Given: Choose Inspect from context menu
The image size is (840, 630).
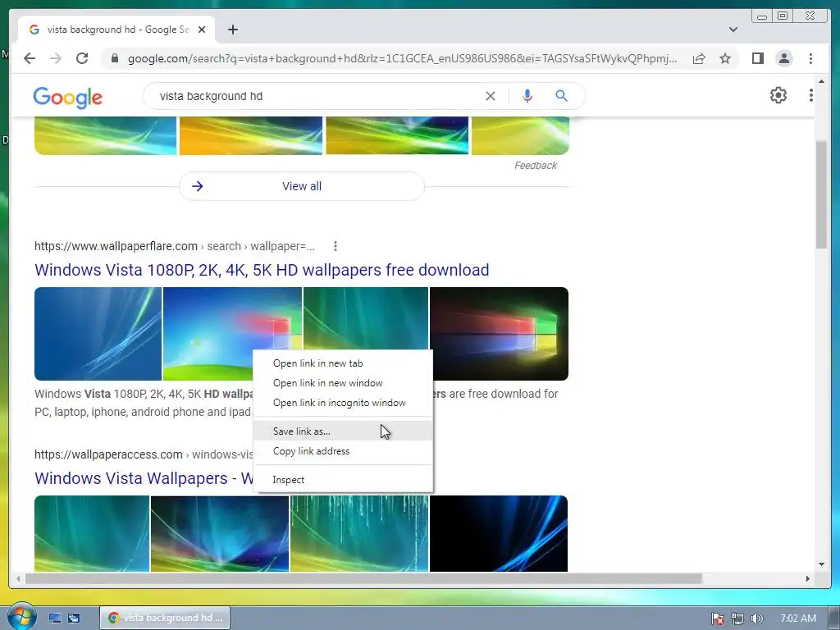Looking at the screenshot, I should (x=343, y=480).
